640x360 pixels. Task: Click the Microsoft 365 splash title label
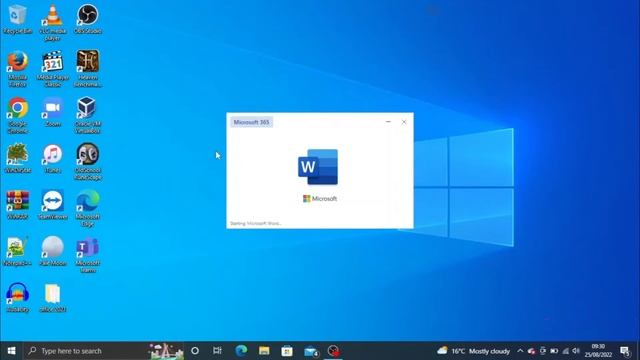[x=251, y=122]
